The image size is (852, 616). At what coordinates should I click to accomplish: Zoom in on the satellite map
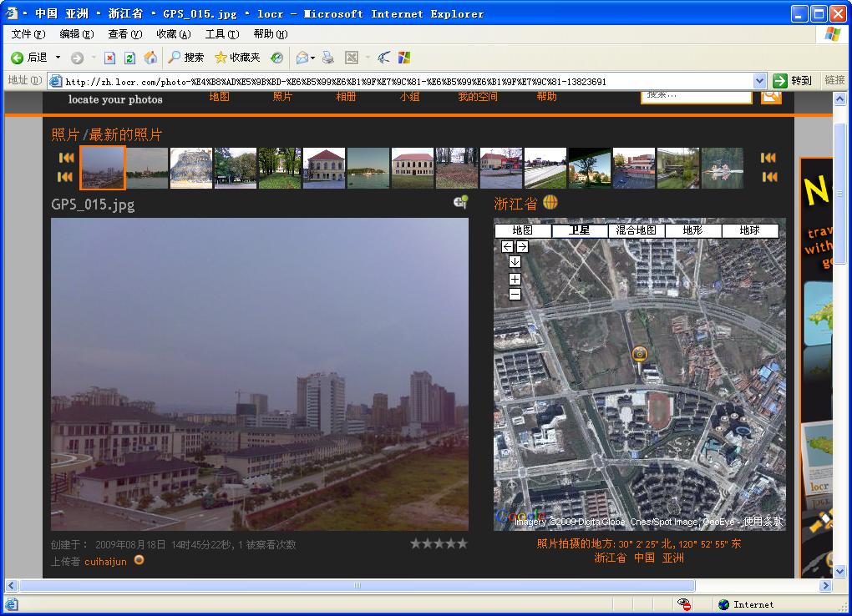tap(515, 279)
